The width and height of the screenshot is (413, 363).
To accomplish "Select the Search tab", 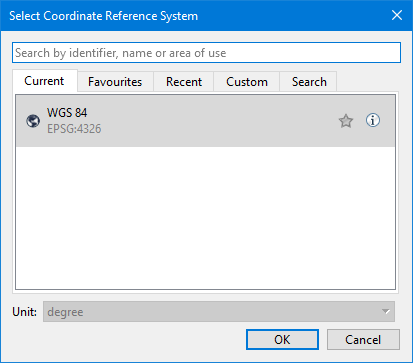I will pos(309,82).
